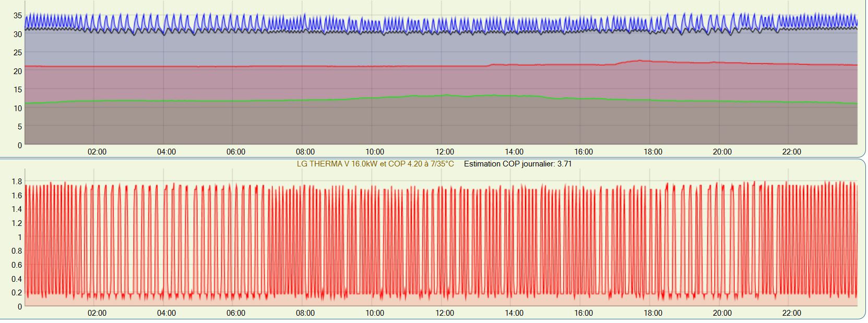
Task: Click the 02:00 label under the power chart
Action: click(x=97, y=313)
